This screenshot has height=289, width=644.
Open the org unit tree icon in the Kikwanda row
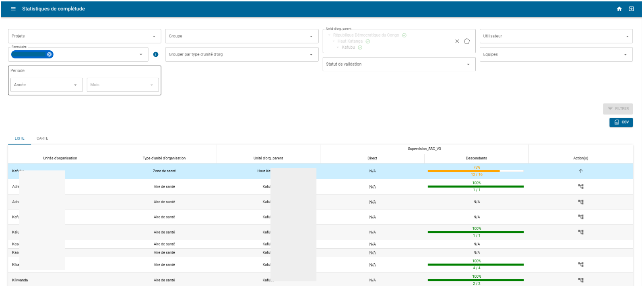581,280
